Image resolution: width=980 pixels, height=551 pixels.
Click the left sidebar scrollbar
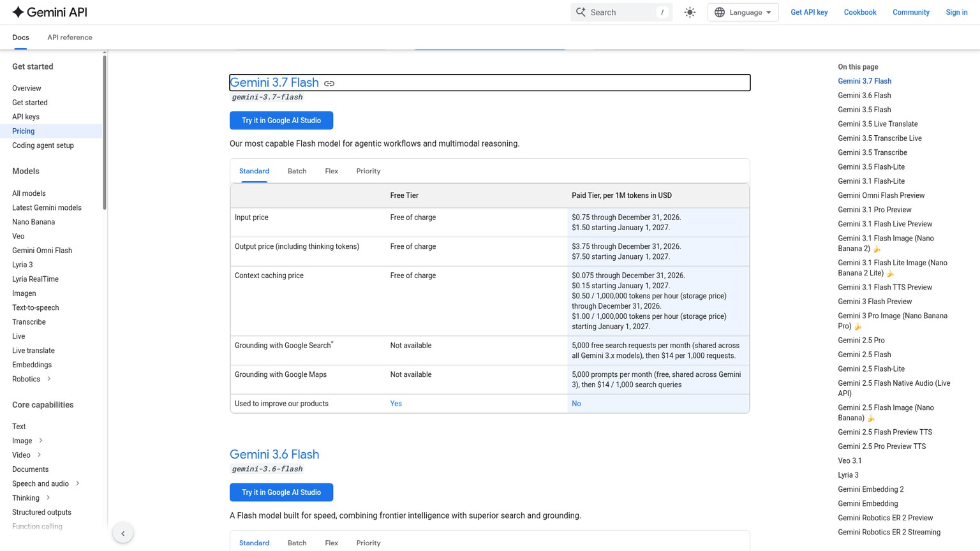(105, 133)
